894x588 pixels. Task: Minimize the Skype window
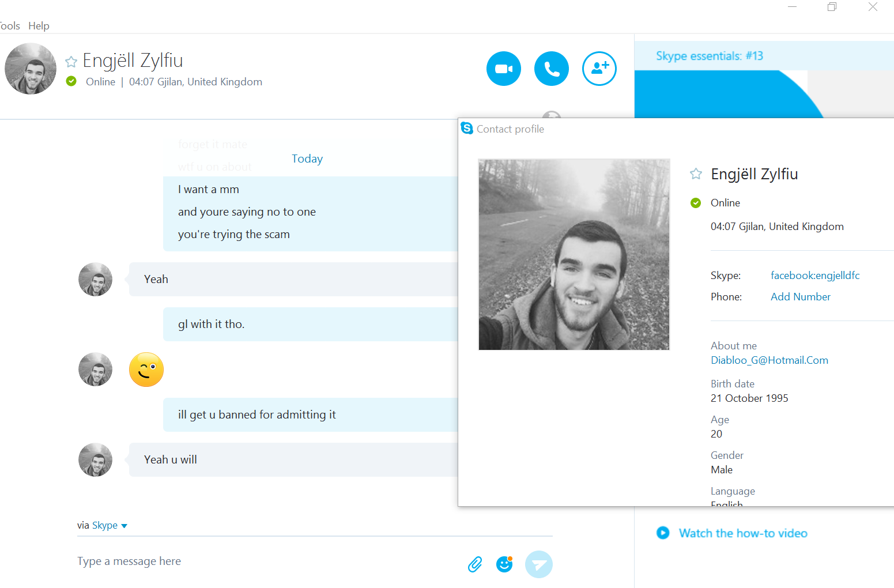tap(793, 7)
